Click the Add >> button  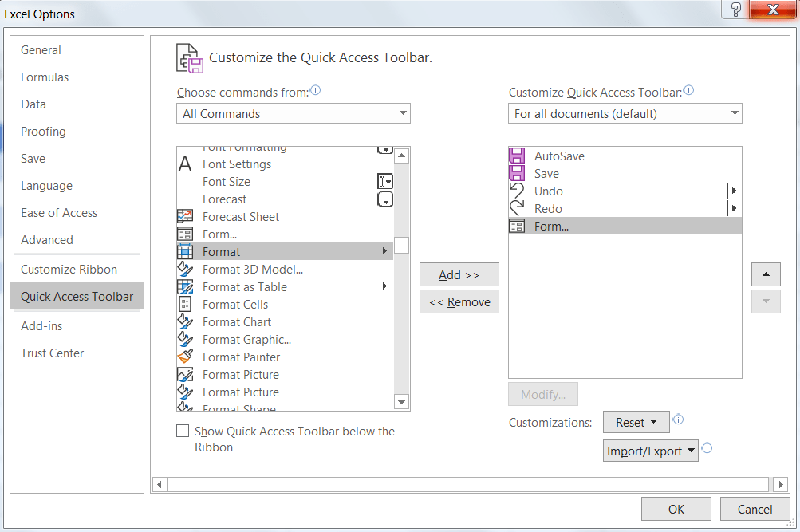pos(459,275)
